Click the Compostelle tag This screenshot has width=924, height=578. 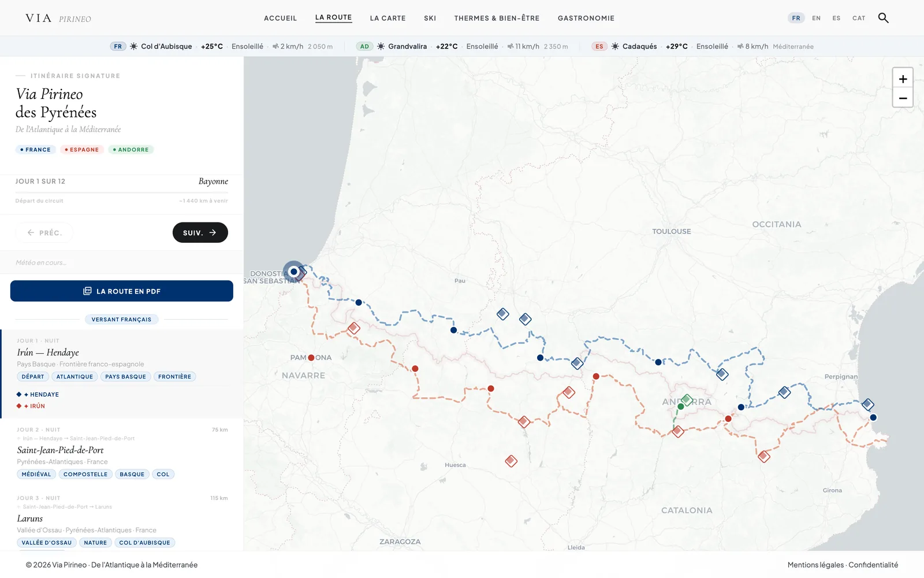[85, 474]
